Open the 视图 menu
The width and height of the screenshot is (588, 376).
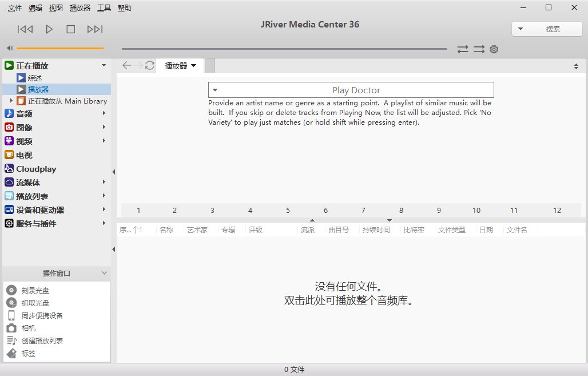pyautogui.click(x=56, y=8)
